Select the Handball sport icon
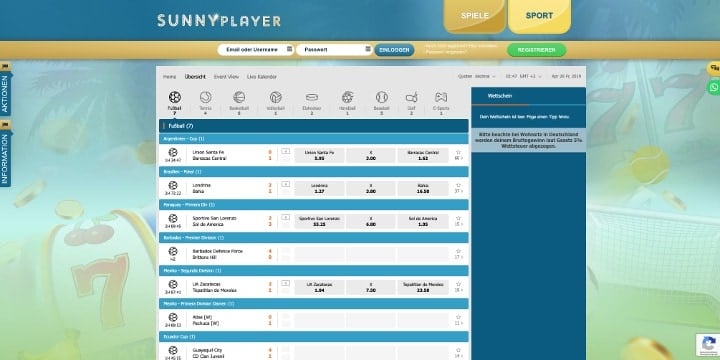This screenshot has width=720, height=360. pyautogui.click(x=347, y=97)
